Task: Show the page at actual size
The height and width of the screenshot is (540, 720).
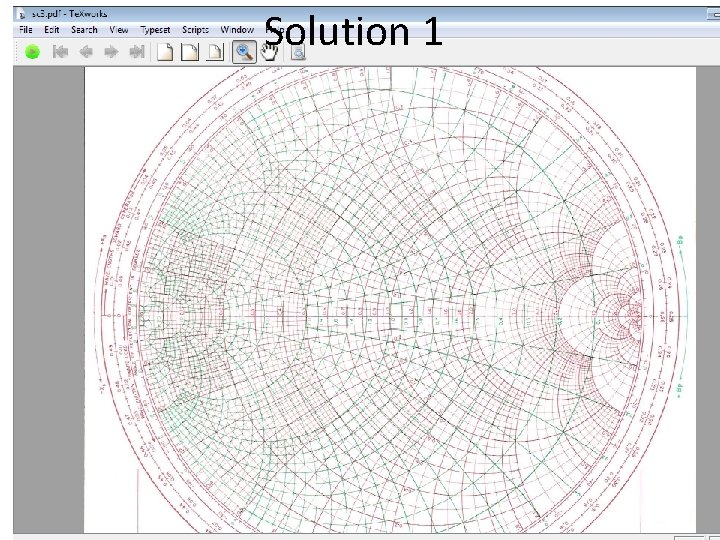Action: (x=165, y=52)
